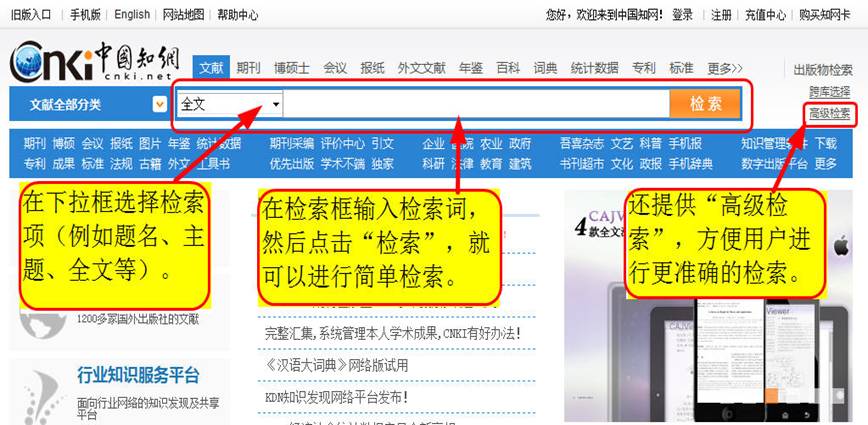Viewport: 868px width, 425px height.
Task: Open 企业 link
Action: pyautogui.click(x=433, y=144)
